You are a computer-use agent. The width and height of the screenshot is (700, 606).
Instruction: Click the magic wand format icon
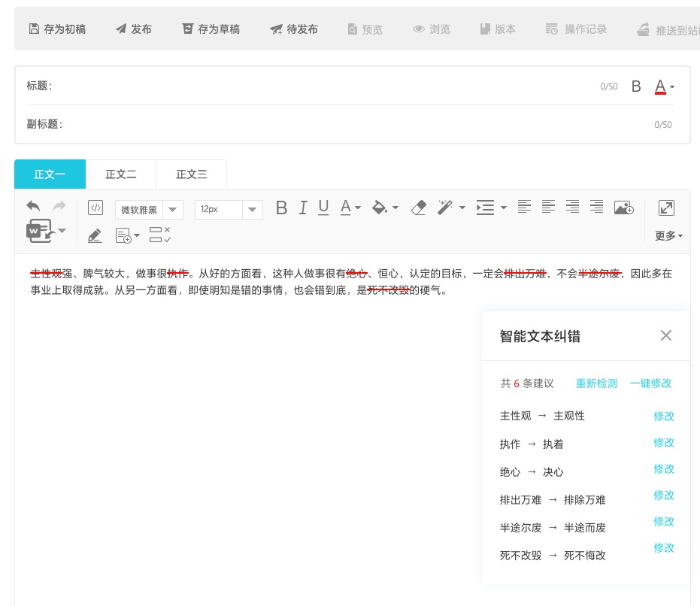pyautogui.click(x=445, y=208)
